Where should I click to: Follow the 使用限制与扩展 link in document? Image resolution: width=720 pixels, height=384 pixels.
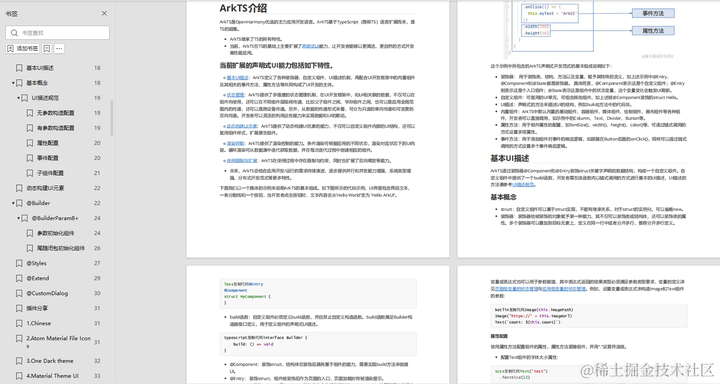242,161
